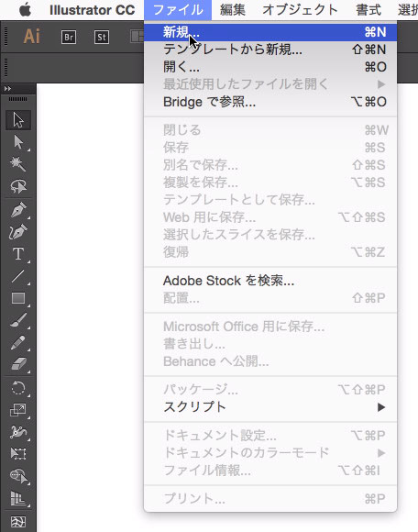
Task: Select the Type tool
Action: [18, 254]
